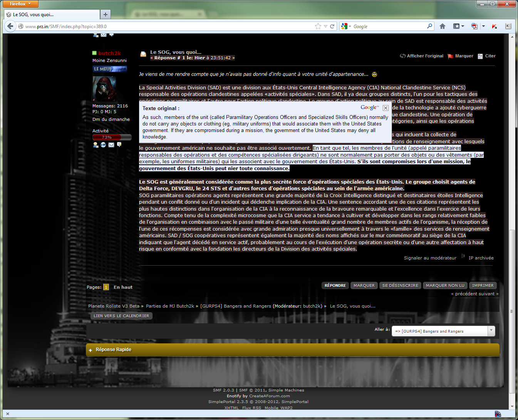Open the bookmarks menu dropdown arrow
The width and height of the screenshot is (518, 420).
463,26
